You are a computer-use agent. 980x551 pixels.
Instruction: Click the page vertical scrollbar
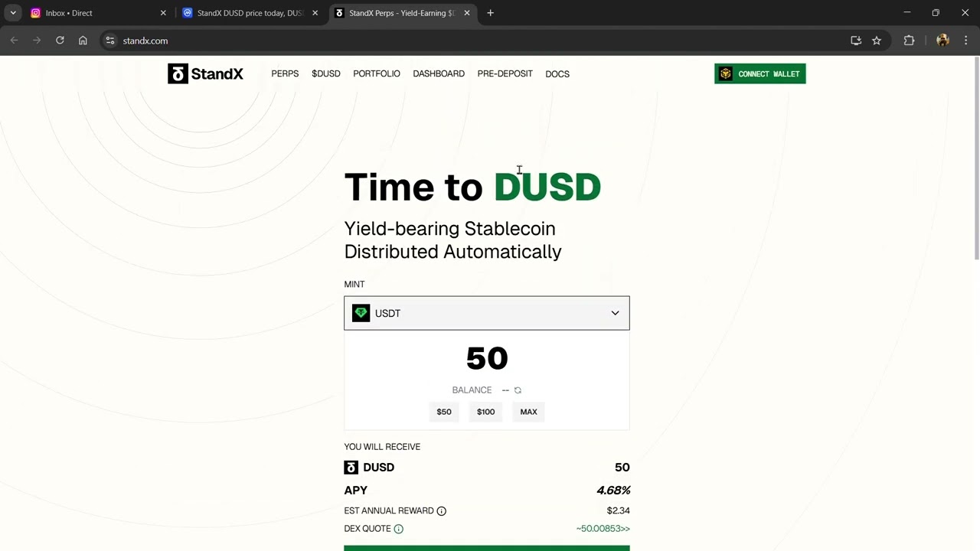[975, 158]
